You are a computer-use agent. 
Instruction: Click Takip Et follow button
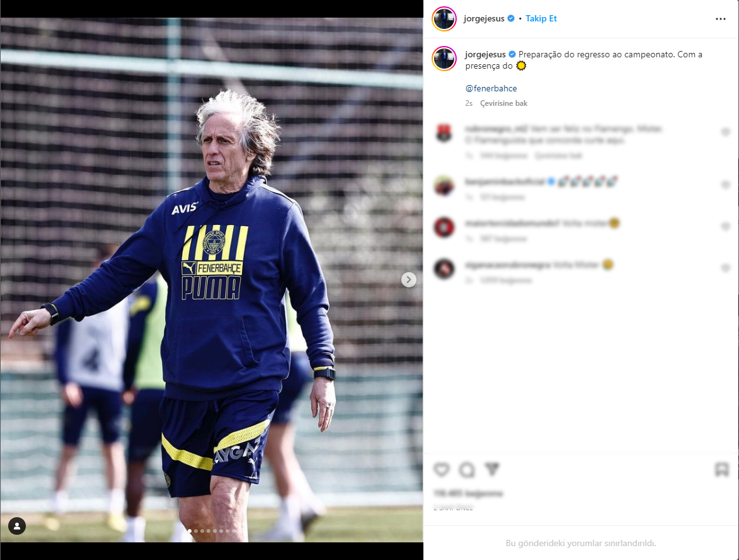pos(541,18)
